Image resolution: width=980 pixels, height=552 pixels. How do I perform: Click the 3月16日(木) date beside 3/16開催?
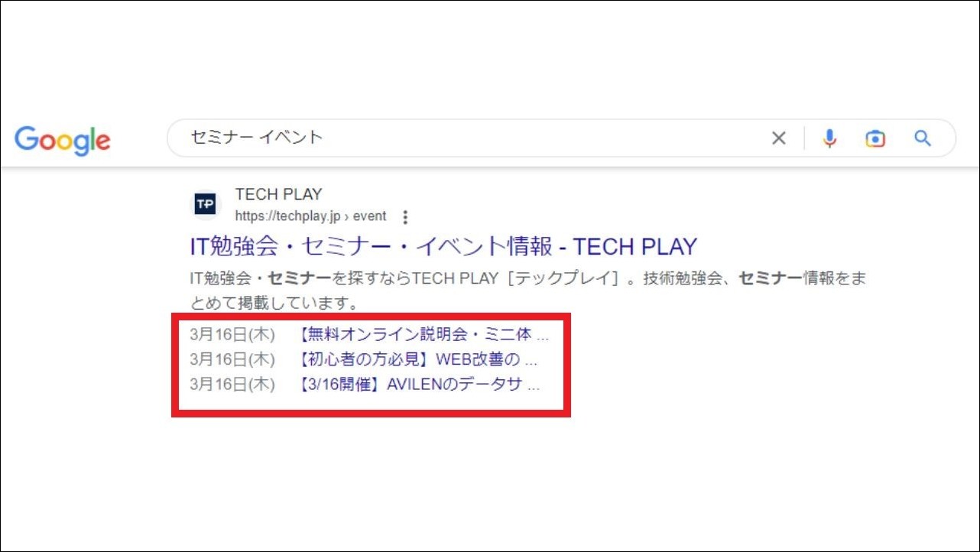point(232,385)
